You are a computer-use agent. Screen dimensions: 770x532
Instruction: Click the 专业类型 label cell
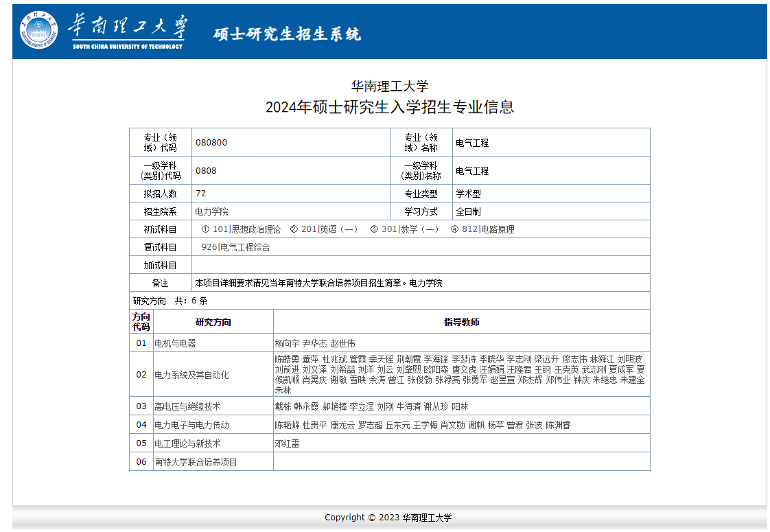pos(421,194)
